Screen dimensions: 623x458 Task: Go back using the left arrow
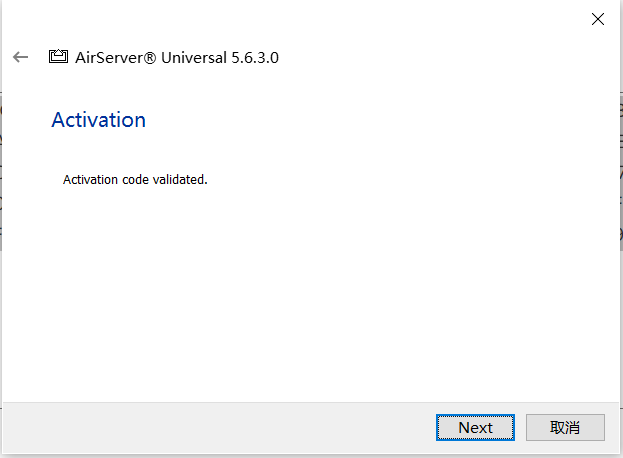pyautogui.click(x=20, y=57)
